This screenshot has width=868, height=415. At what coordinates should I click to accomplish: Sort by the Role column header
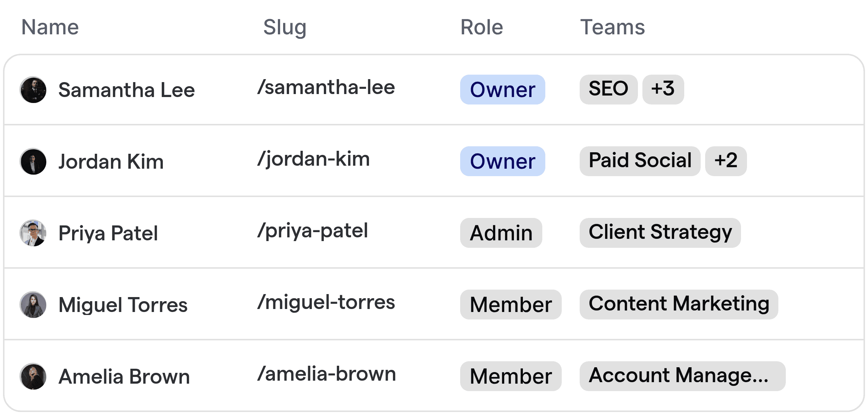481,27
